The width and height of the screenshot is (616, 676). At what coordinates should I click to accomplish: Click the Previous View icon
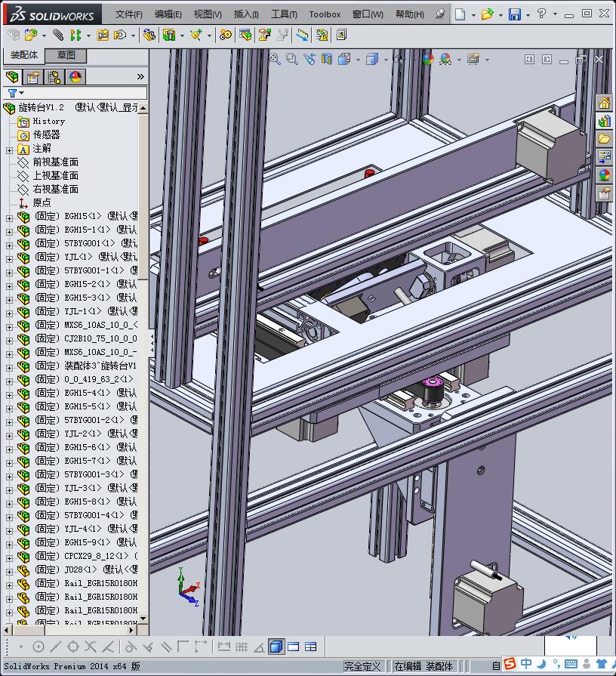(x=310, y=59)
